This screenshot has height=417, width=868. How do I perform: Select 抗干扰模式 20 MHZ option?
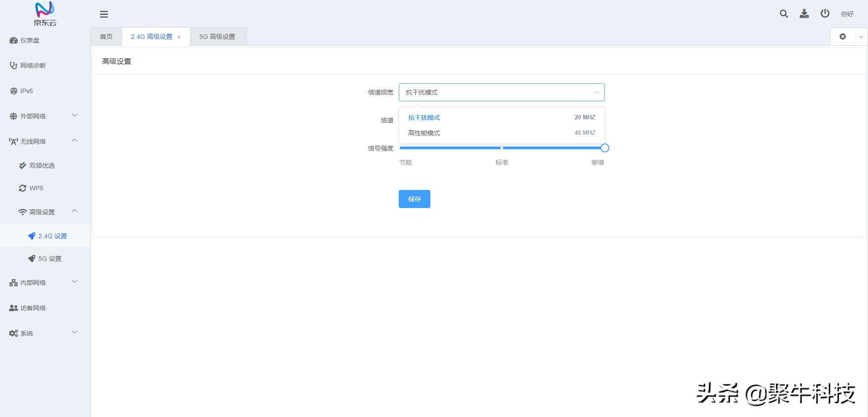pos(502,118)
